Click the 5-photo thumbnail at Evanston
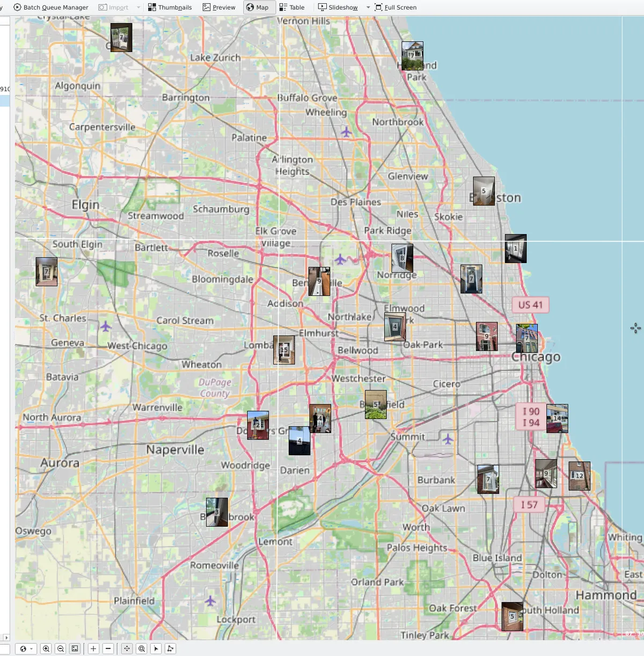The image size is (644, 656). (x=484, y=191)
